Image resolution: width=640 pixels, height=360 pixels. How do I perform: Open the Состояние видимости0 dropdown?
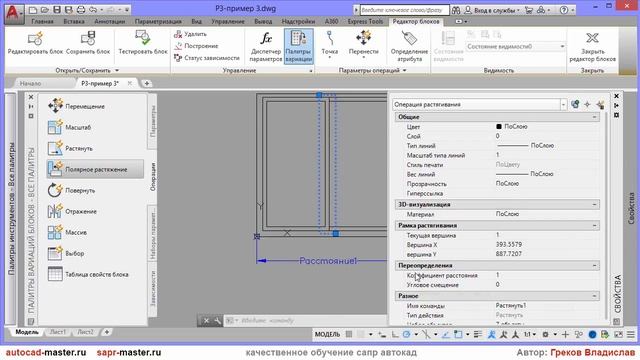tap(516, 47)
